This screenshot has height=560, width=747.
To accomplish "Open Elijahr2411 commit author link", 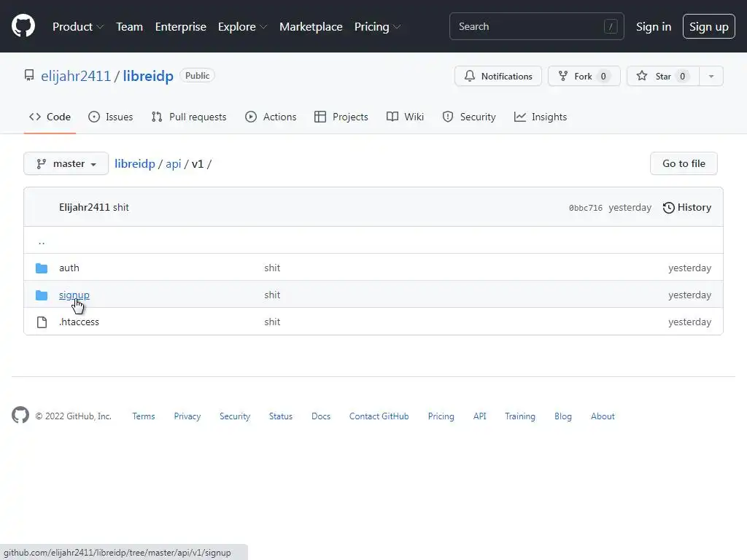I will 85,208.
